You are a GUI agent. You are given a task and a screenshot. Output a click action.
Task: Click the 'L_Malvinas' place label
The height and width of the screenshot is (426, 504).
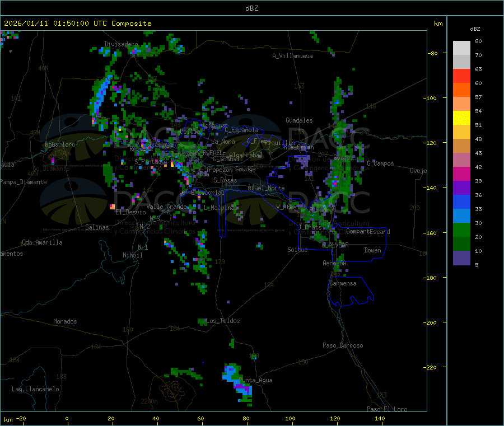(x=221, y=208)
